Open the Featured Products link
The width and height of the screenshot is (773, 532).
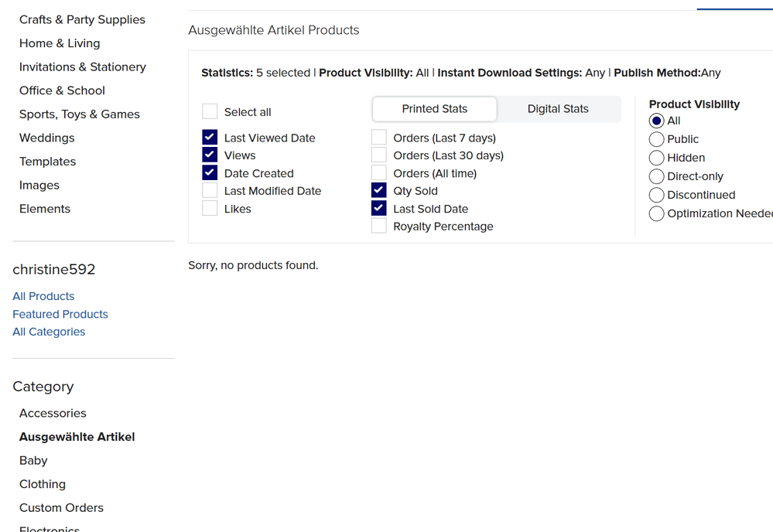tap(60, 314)
